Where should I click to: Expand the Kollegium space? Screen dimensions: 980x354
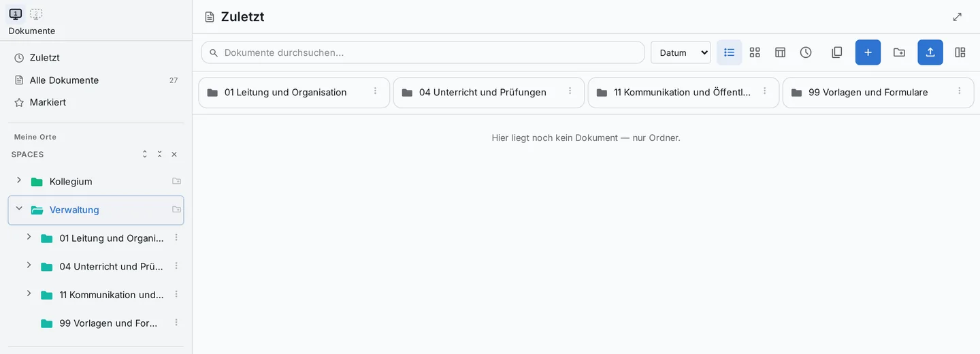point(19,180)
